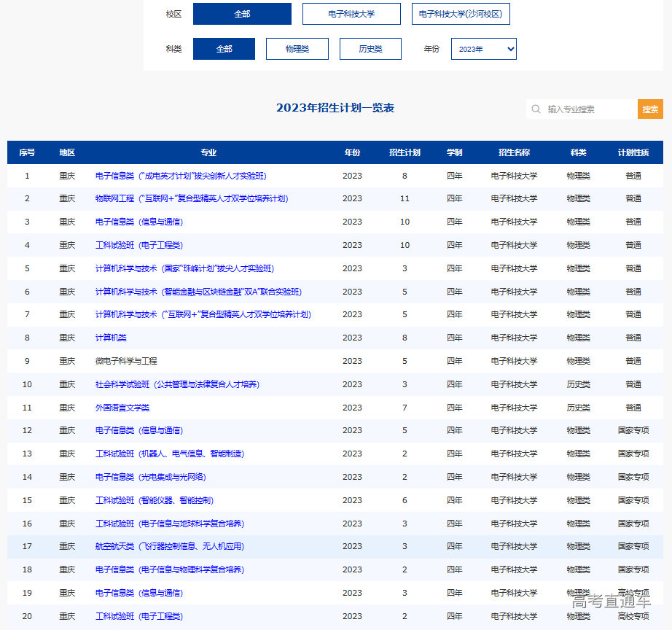Select the 全部 campus filter
The image size is (672, 630).
click(x=242, y=14)
